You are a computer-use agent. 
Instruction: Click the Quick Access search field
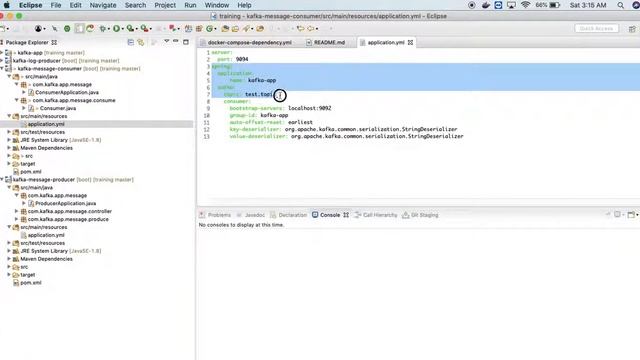pyautogui.click(x=596, y=29)
